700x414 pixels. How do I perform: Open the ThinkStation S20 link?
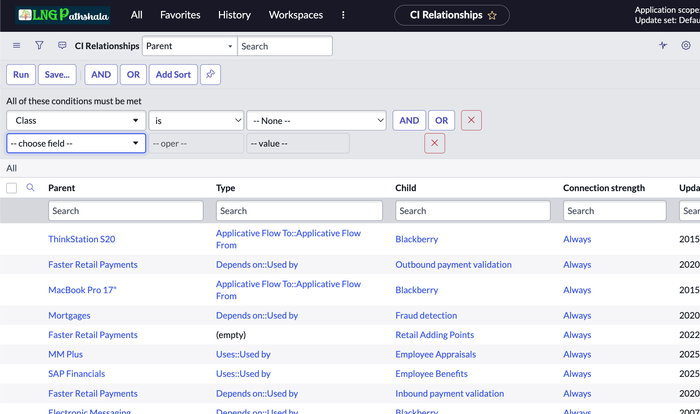pos(82,239)
